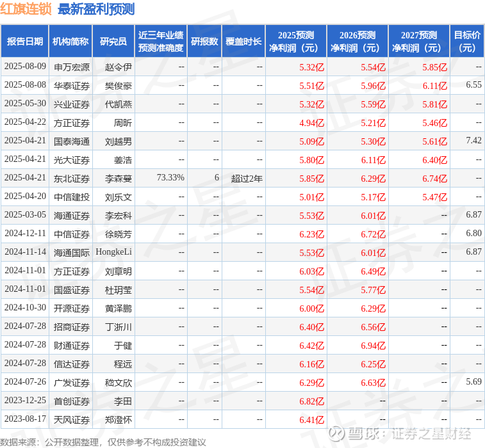Select the 国盛证券 institution cell
Image resolution: width=485 pixels, height=448 pixels.
[72, 290]
